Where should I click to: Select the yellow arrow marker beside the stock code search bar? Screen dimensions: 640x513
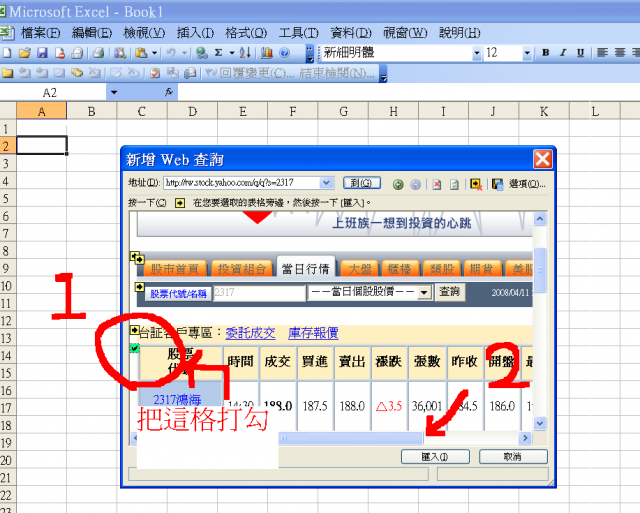(x=140, y=287)
